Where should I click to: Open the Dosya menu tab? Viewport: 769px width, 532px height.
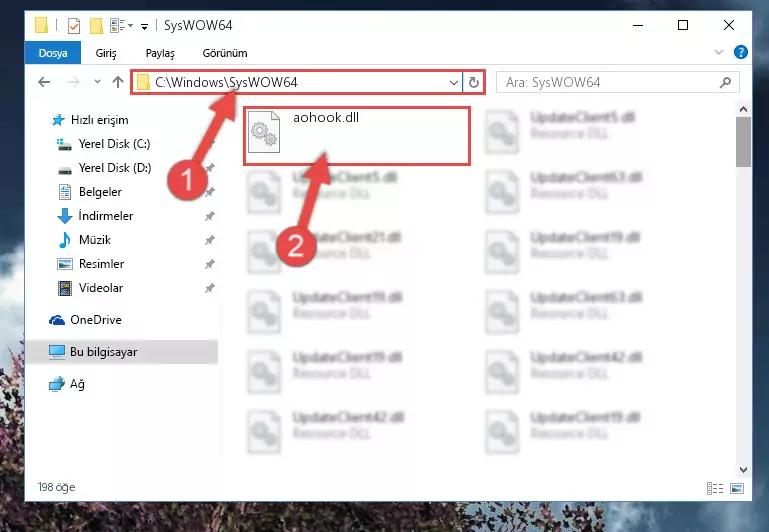(x=52, y=53)
